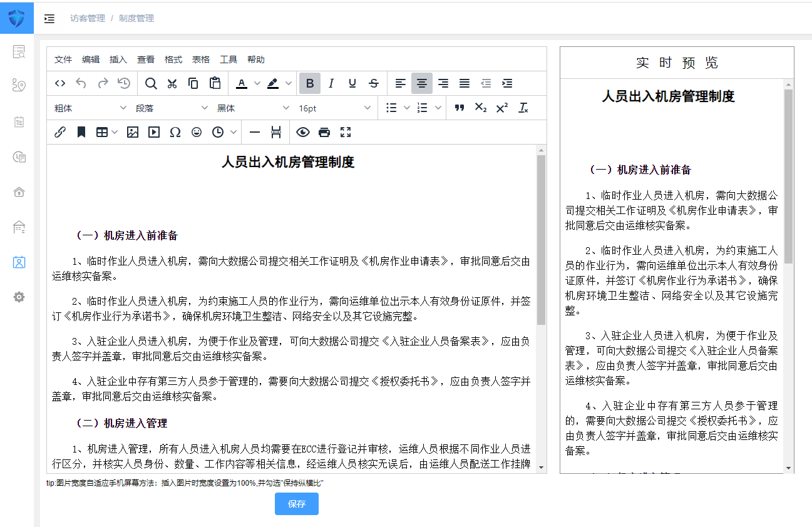Open the source code view icon

click(x=60, y=83)
